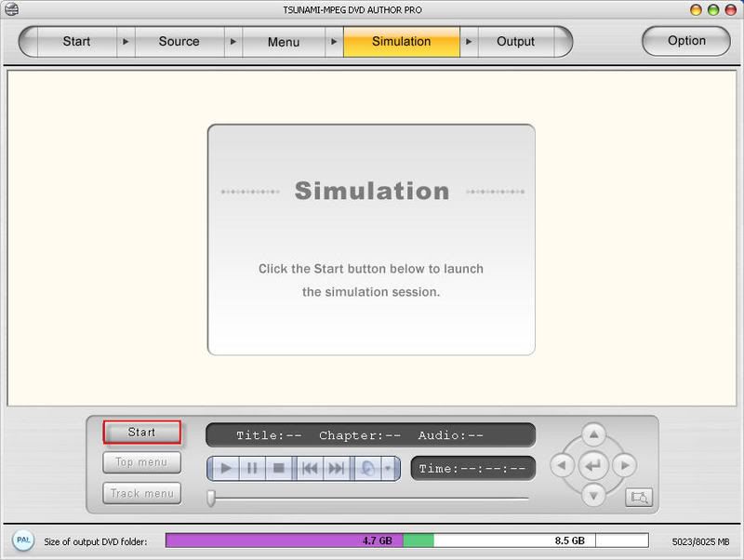Click the audio stream switch icon
Image resolution: width=744 pixels, height=560 pixels.
(367, 469)
